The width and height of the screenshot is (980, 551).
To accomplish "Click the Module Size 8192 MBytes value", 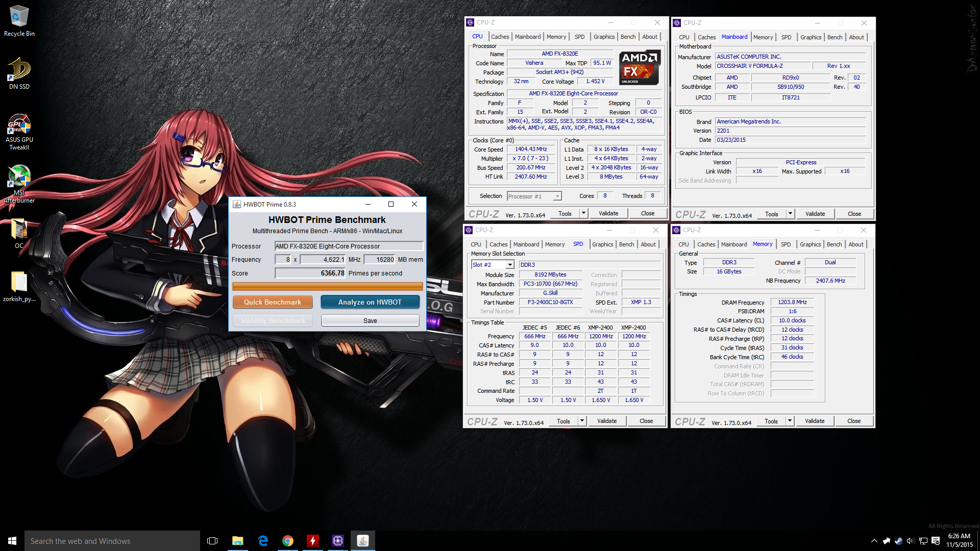I will (x=550, y=274).
